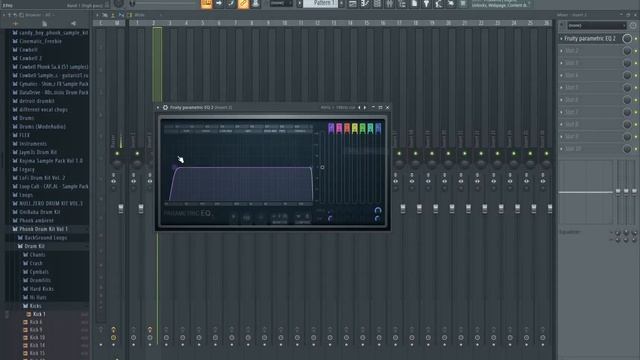Click the mix knob of Fruity parametric EQ 2
640x360 pixels.
[x=627, y=38]
